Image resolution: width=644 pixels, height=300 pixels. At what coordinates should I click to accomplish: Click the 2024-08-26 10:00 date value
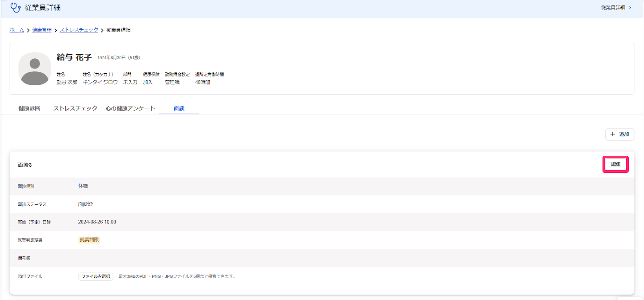97,222
